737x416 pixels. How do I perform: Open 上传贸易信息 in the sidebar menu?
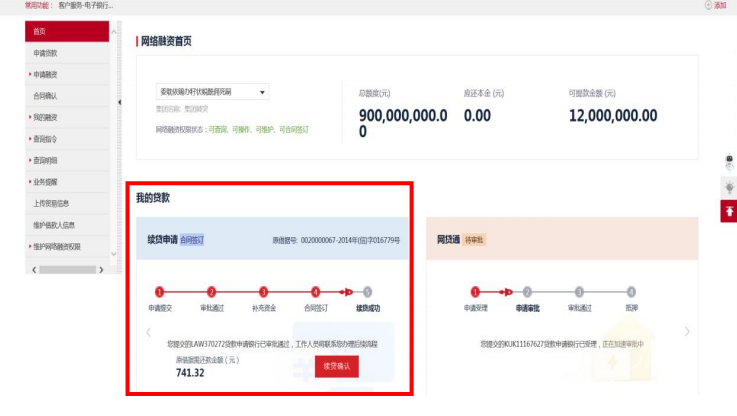tap(52, 203)
